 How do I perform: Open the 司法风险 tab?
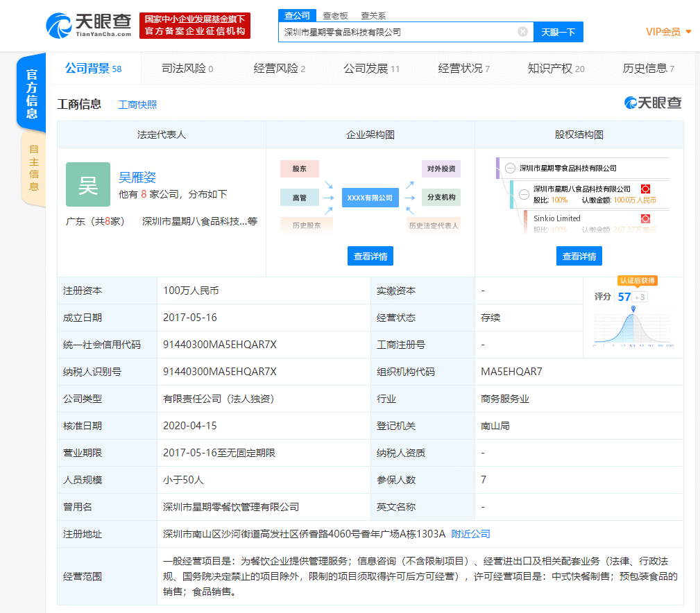click(x=187, y=68)
